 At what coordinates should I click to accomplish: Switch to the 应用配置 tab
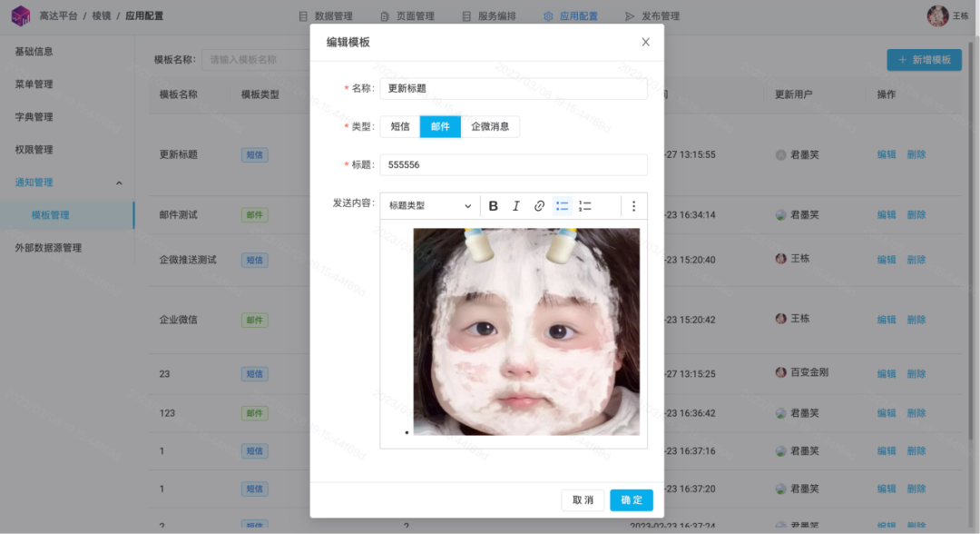click(571, 16)
